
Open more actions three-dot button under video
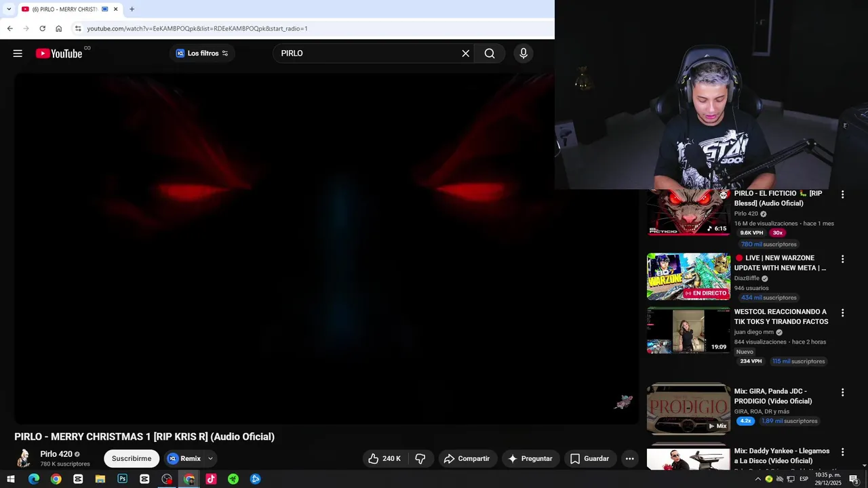[629, 459]
